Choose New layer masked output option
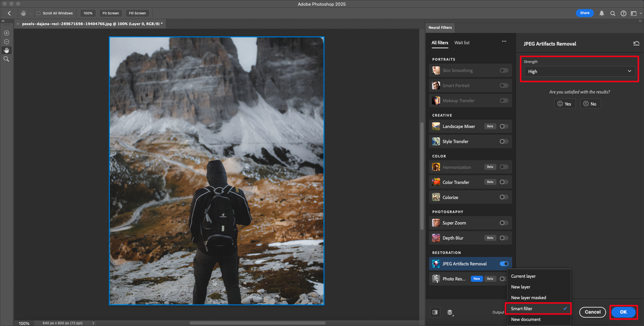Viewport: 644px width, 326px height. (539, 298)
